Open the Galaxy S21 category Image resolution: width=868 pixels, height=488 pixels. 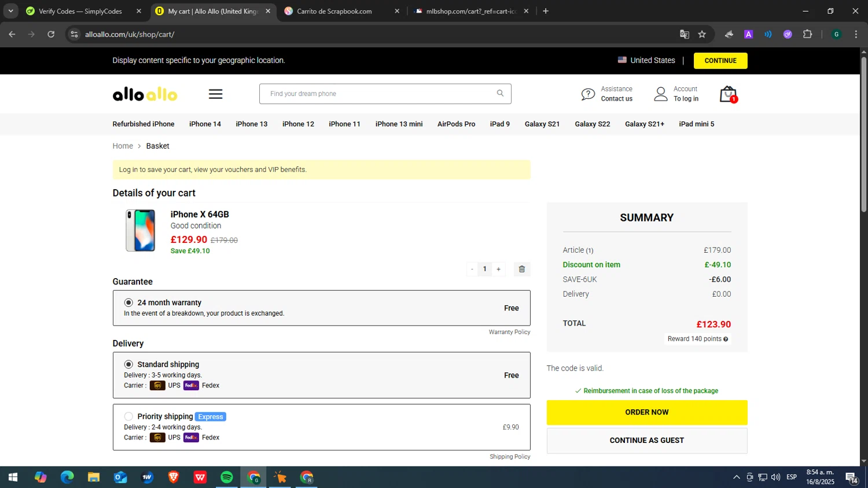[x=542, y=124]
